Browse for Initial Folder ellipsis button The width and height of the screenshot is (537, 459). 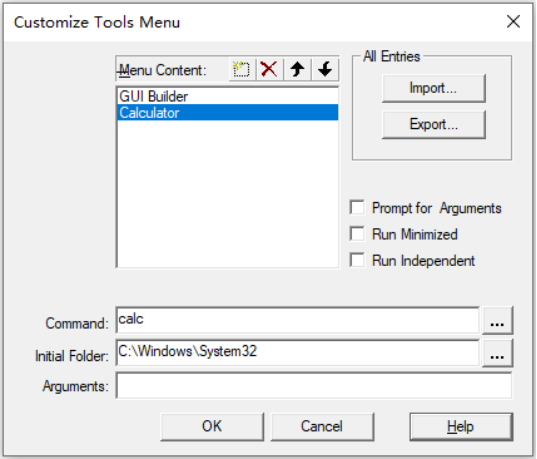click(x=497, y=353)
